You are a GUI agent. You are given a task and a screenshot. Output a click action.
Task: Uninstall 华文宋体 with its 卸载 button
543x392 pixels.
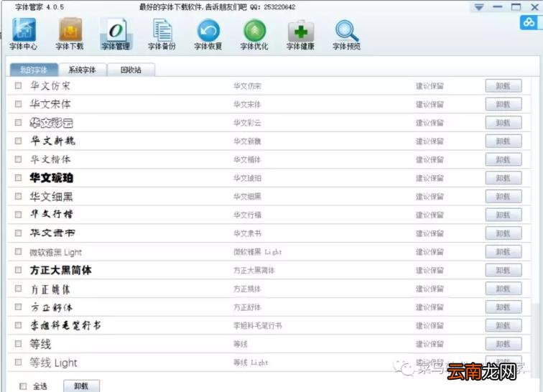click(503, 104)
